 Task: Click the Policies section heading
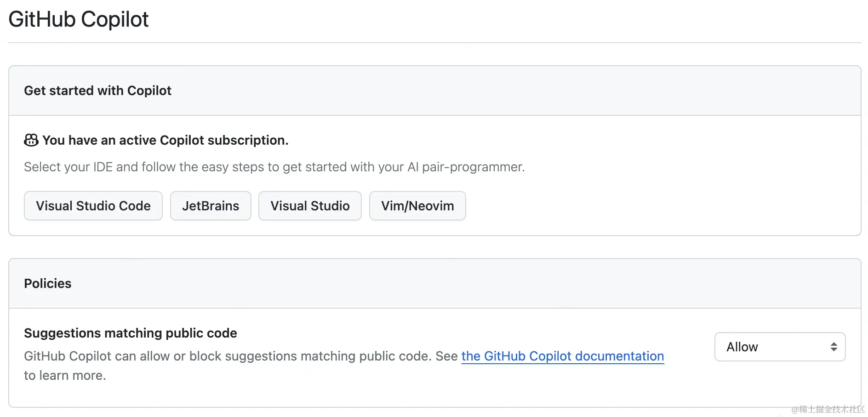48,283
